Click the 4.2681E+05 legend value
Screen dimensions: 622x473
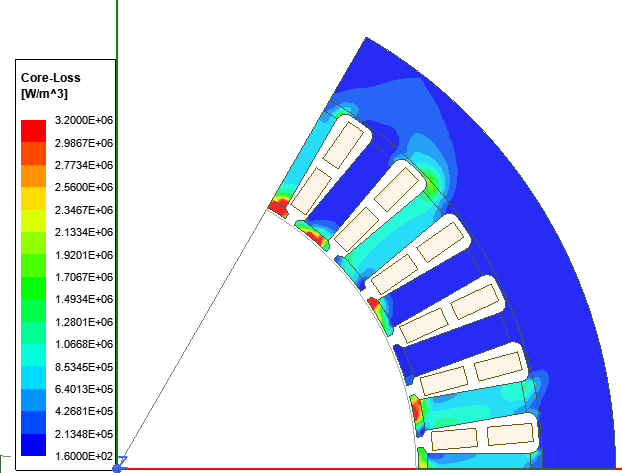pyautogui.click(x=84, y=411)
